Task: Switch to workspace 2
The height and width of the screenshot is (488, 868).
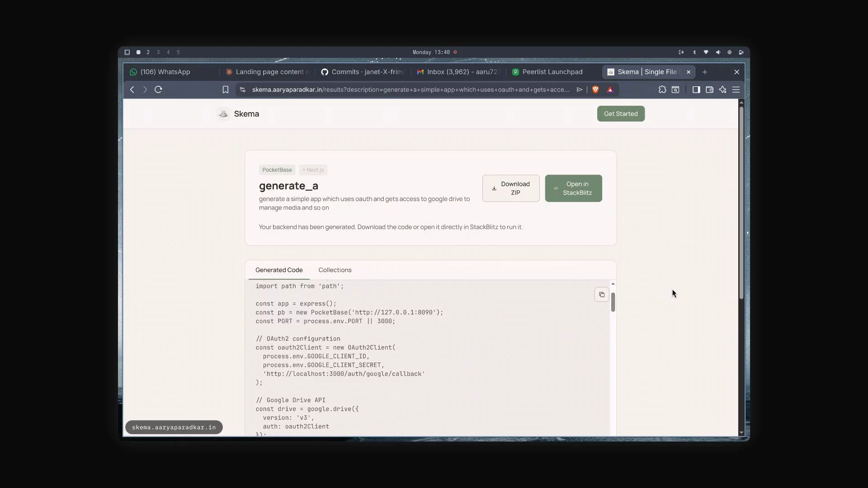Action: click(148, 52)
